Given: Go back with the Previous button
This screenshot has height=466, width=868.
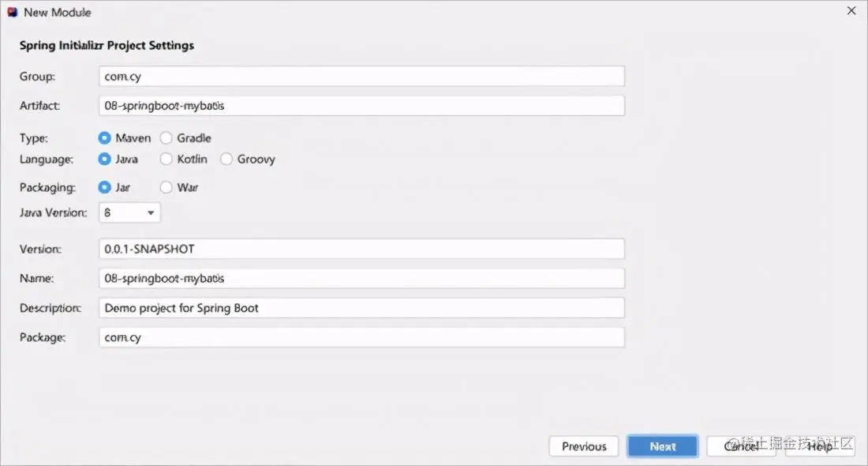Looking at the screenshot, I should click(x=584, y=446).
